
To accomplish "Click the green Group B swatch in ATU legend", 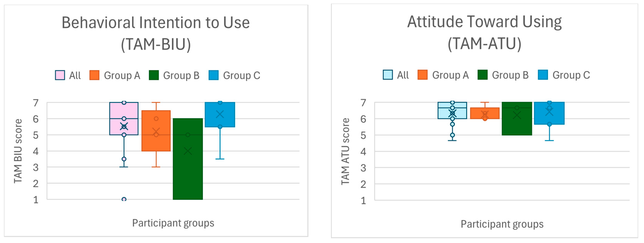I will coord(482,75).
